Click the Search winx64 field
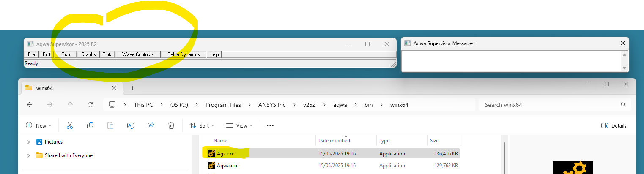 point(555,105)
